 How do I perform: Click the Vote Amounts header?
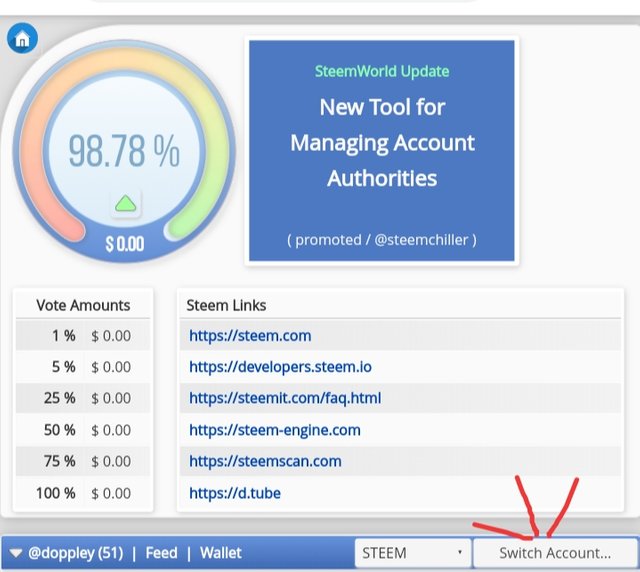pos(83,305)
